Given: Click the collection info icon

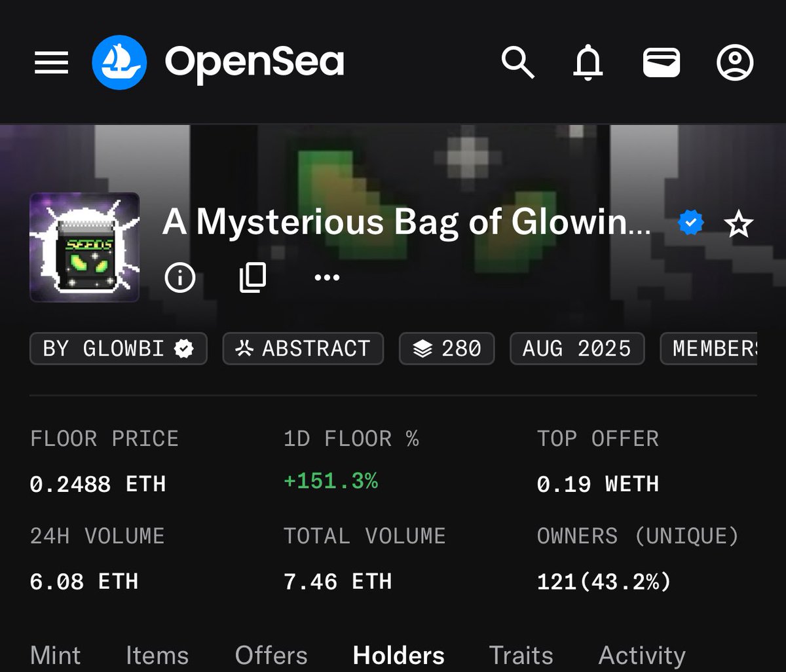Looking at the screenshot, I should pos(180,278).
